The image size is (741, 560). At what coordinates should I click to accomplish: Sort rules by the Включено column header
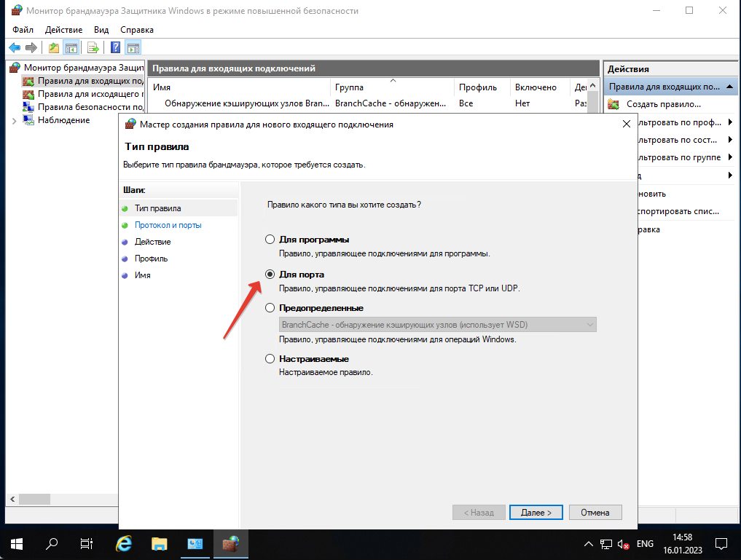tap(540, 87)
